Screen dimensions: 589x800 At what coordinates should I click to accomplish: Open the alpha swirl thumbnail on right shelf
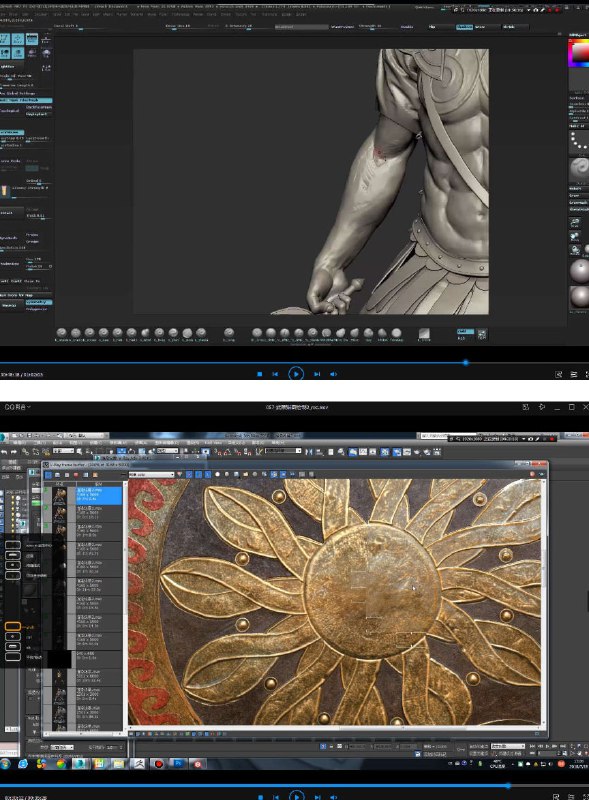point(579,168)
